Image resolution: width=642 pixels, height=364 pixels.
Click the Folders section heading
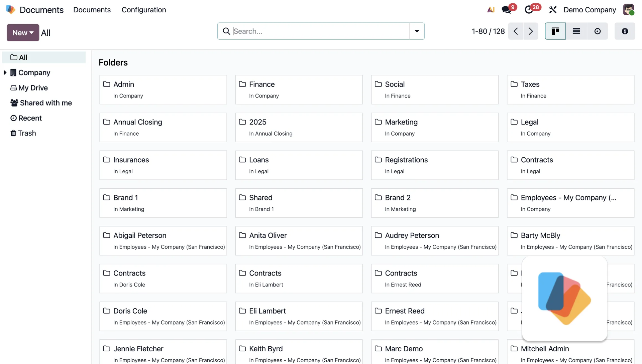click(x=113, y=62)
